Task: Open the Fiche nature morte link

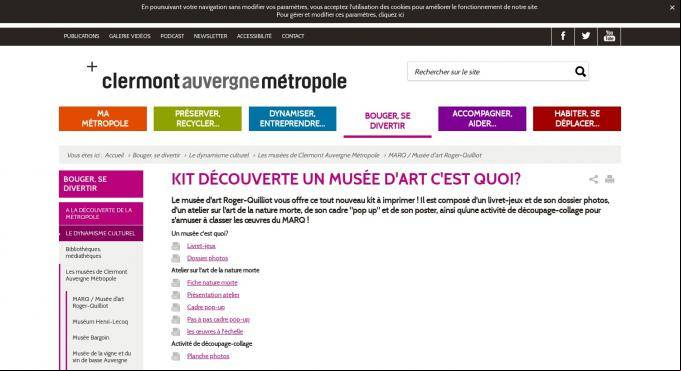Action: coord(212,282)
